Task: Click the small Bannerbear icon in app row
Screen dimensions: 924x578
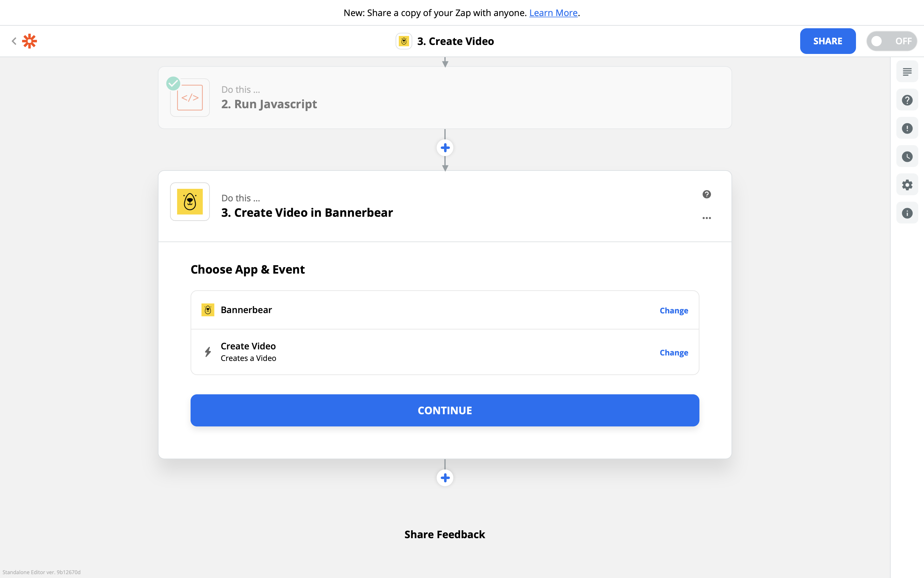Action: pyautogui.click(x=208, y=310)
